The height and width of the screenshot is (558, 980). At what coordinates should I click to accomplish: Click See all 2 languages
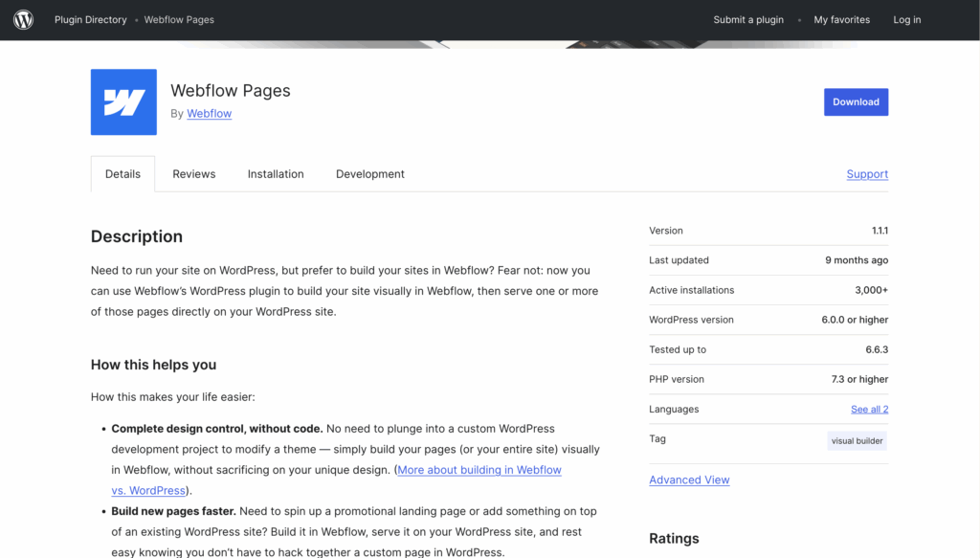tap(869, 410)
